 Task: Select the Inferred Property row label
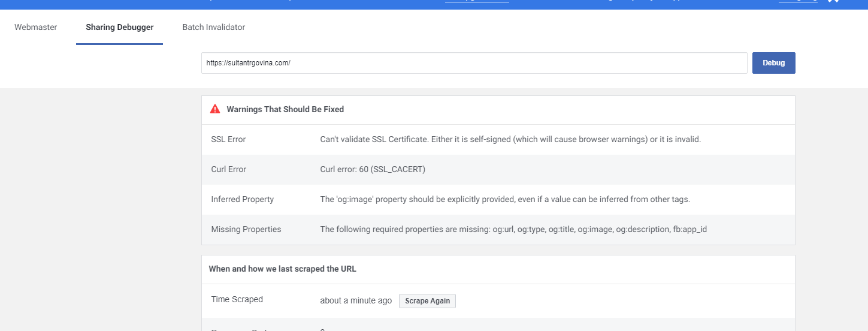tap(243, 199)
